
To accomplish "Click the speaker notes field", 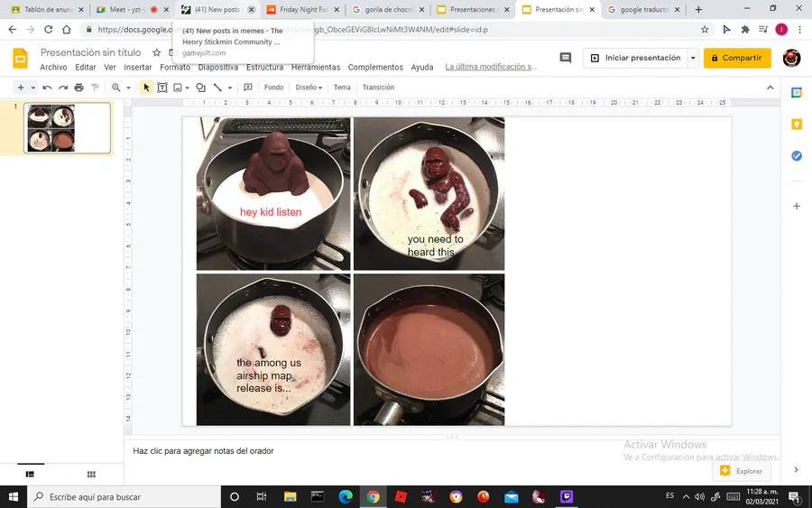I will (x=452, y=451).
